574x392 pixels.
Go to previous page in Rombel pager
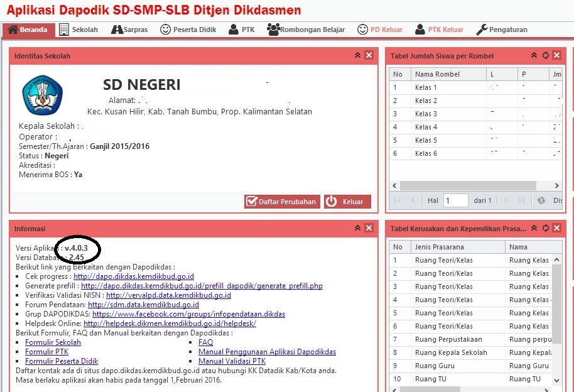click(413, 200)
